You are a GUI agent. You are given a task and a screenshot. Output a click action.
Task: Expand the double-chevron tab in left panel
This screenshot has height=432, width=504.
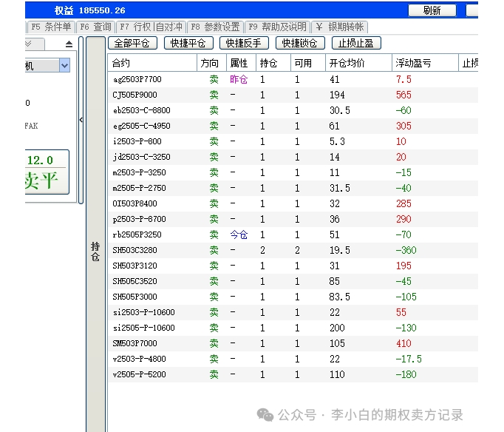tap(35, 44)
